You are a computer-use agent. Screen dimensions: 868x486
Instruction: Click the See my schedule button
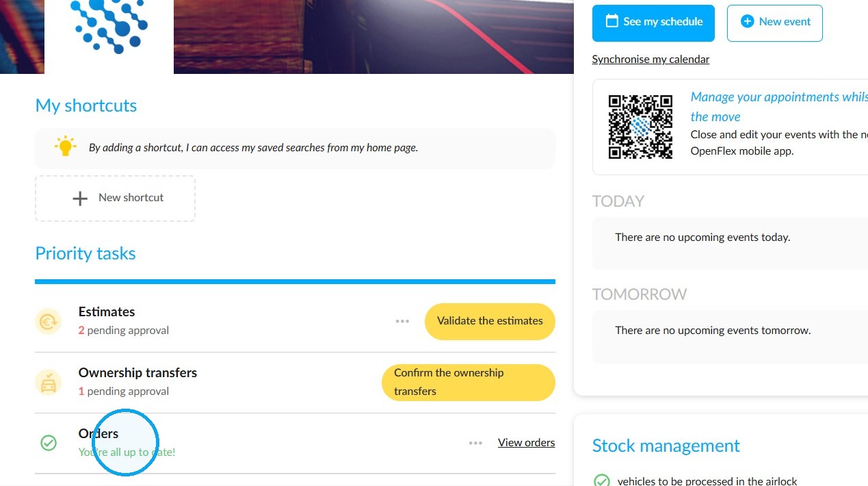point(653,23)
